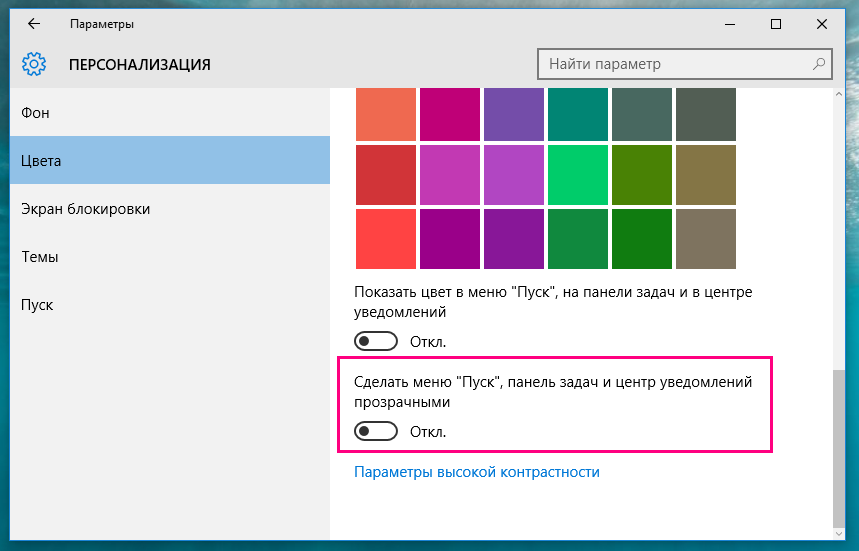Click the back arrow in title bar
Viewport: 859px width, 551px height.
coord(34,24)
